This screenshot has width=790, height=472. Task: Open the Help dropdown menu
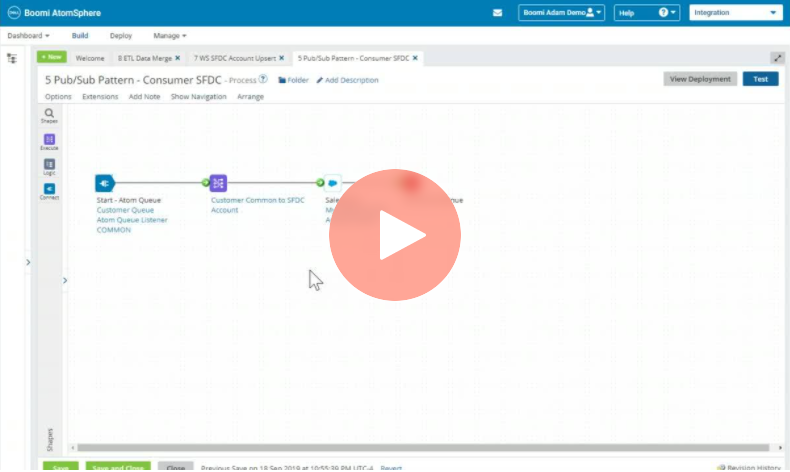click(647, 13)
